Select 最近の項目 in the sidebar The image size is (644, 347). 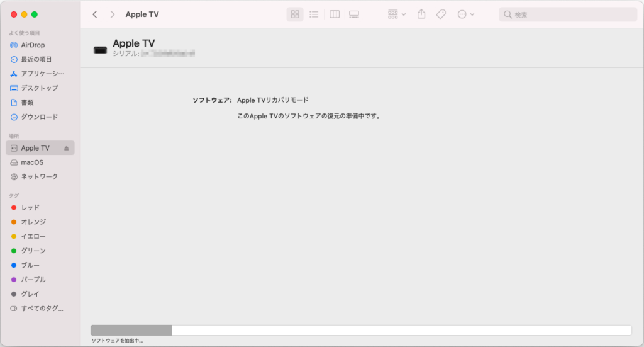coord(36,59)
